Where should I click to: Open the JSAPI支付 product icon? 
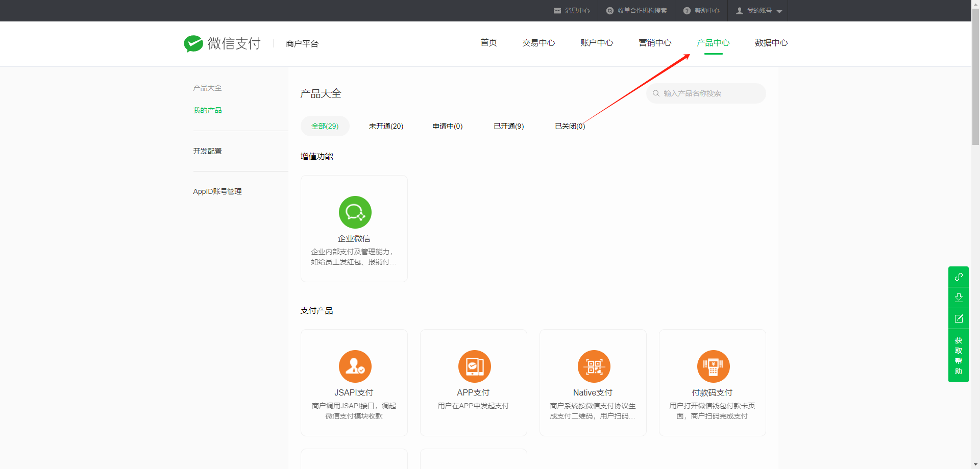pos(355,366)
